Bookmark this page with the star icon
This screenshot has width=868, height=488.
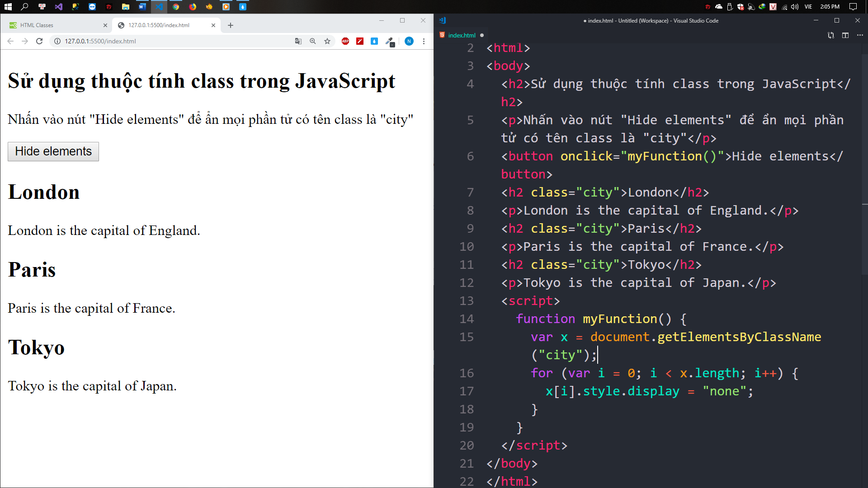point(327,41)
